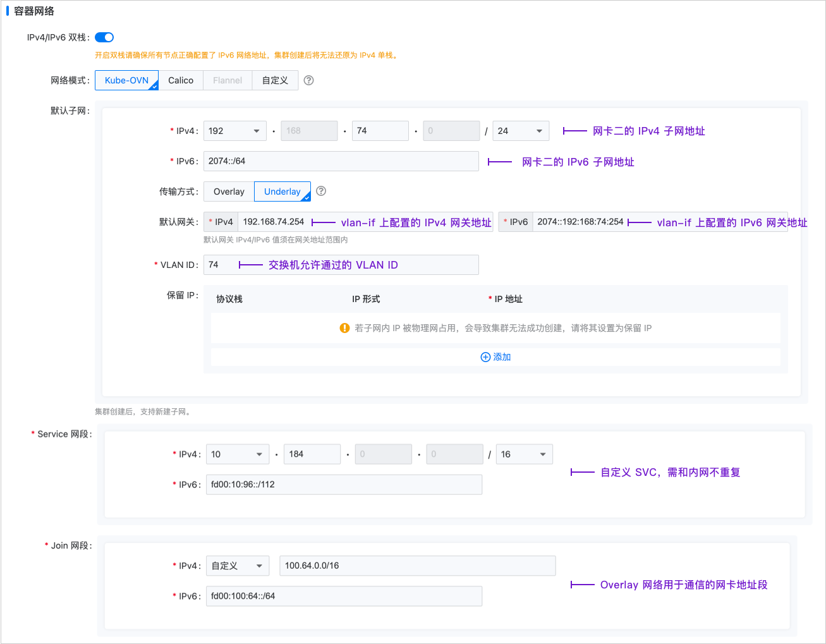826x644 pixels.
Task: Open default subnet IPv4 first octet dropdown
Action: pos(234,131)
